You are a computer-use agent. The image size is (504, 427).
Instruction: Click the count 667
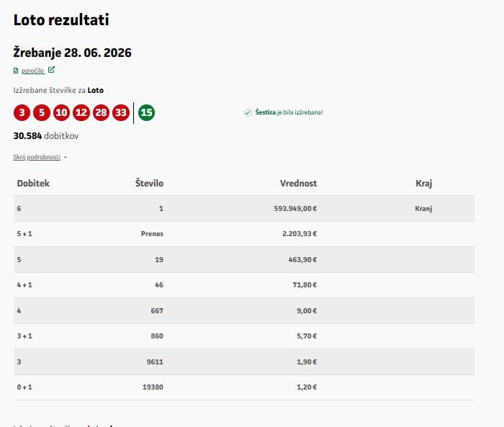[x=157, y=311]
